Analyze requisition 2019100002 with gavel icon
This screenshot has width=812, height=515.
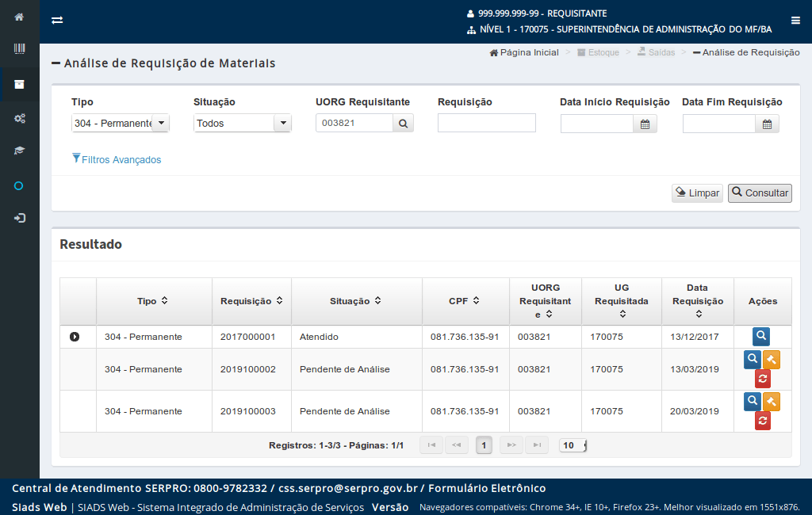pyautogui.click(x=771, y=360)
